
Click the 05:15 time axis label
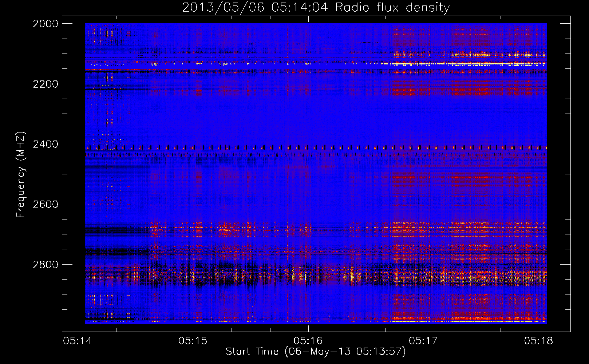tap(193, 341)
